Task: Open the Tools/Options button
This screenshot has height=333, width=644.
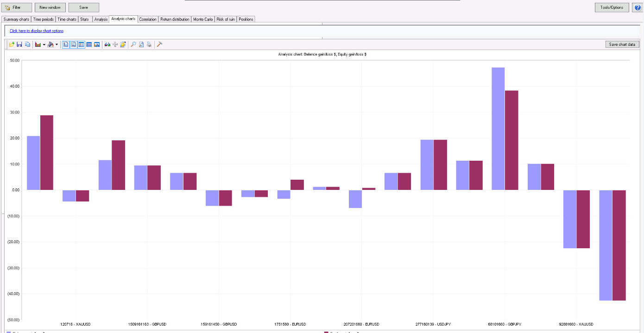Action: click(612, 7)
